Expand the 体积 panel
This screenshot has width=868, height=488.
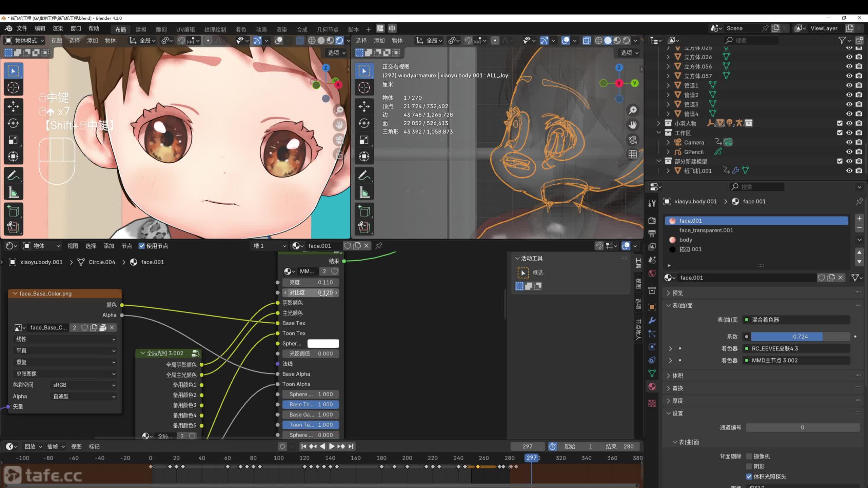coord(678,375)
